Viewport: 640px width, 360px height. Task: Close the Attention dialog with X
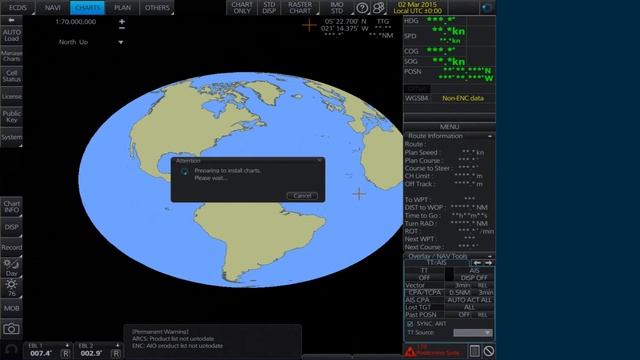coord(320,161)
